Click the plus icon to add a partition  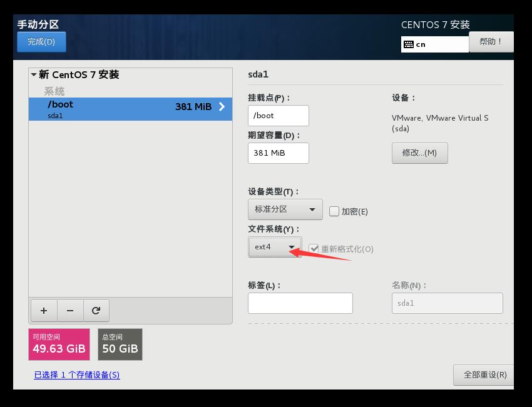pos(44,310)
